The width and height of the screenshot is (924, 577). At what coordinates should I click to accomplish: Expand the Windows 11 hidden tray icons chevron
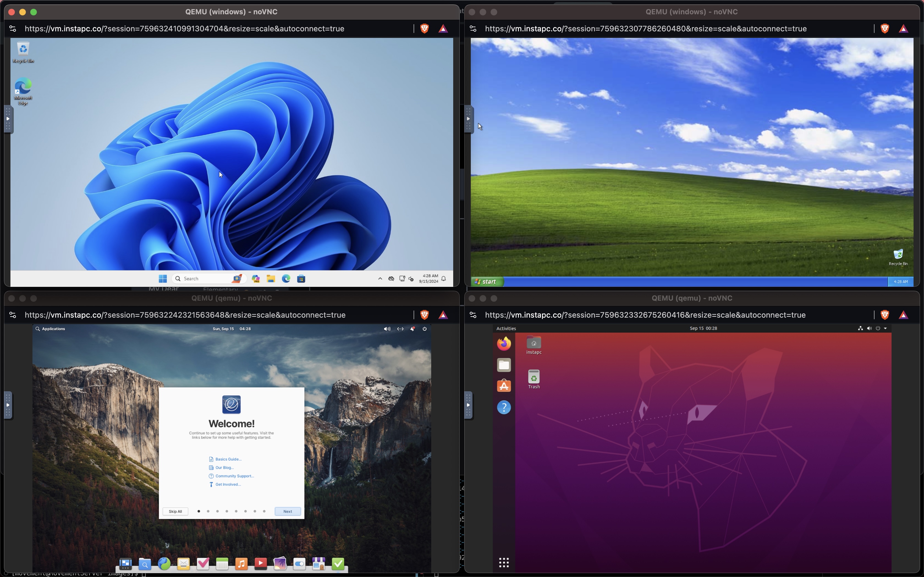click(380, 279)
